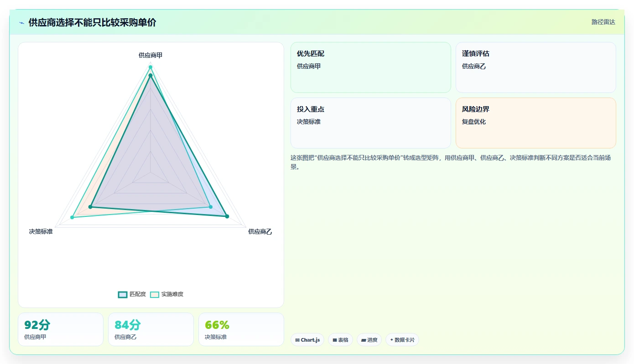Click the 进度 tag chip
This screenshot has width=634, height=364.
(x=369, y=340)
